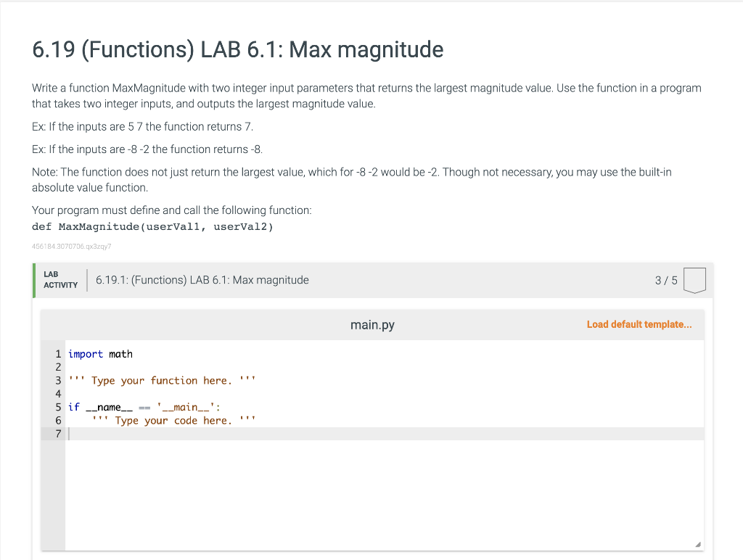Click the activity ID text 456184.3070706.qx3zqy7

[x=72, y=247]
